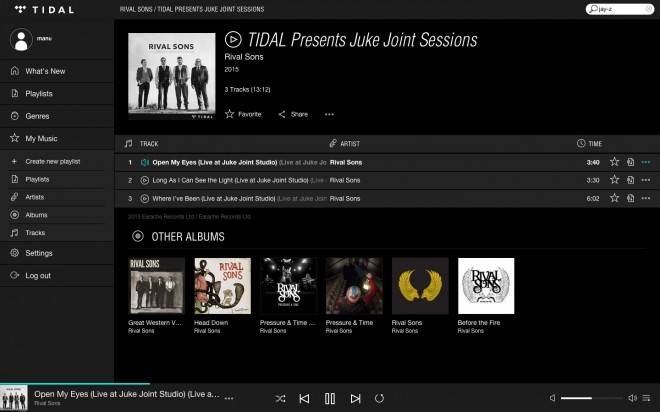The width and height of the screenshot is (660, 412).
Task: Open the album's three-dot options menu
Action: click(x=329, y=114)
